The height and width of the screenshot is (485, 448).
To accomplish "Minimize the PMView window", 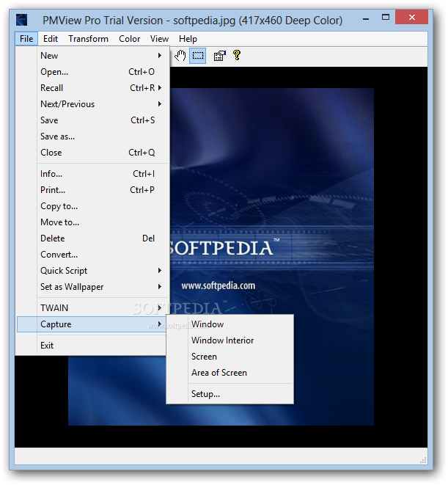I will (366, 18).
